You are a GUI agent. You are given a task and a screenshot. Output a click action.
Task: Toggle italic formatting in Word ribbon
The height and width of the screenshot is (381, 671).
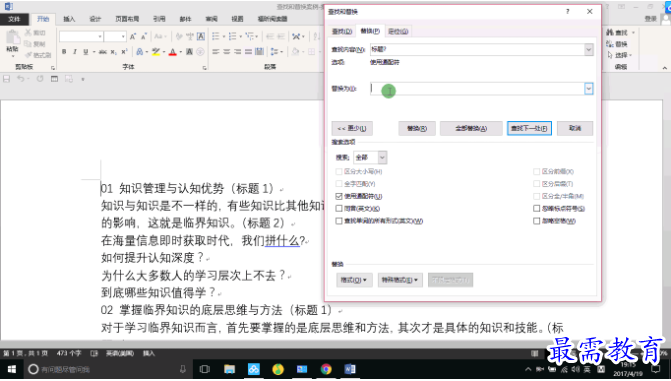point(75,52)
